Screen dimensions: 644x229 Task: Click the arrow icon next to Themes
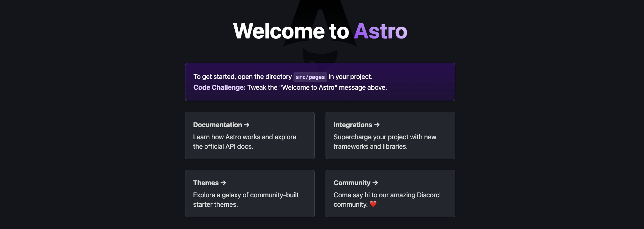point(223,182)
